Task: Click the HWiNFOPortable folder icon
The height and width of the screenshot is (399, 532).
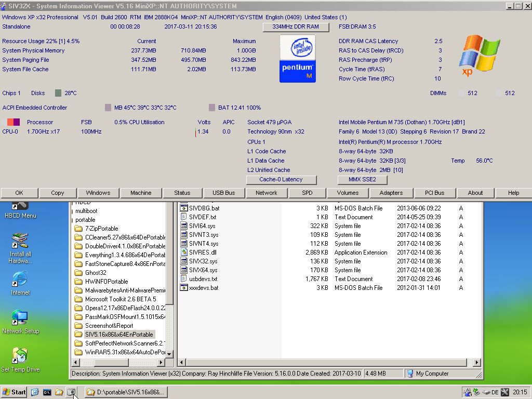Action: [x=78, y=281]
